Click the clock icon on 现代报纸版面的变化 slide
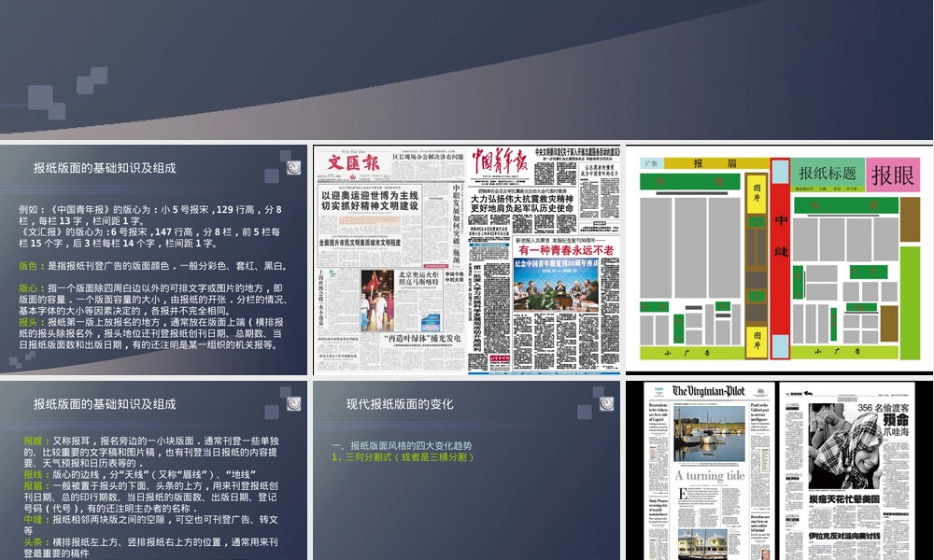934x560 pixels. [x=606, y=403]
